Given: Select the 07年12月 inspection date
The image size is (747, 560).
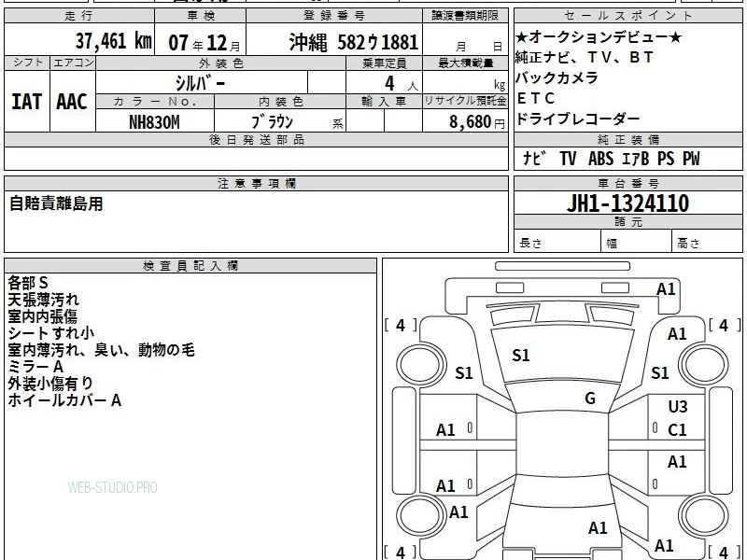Looking at the screenshot, I should [204, 43].
